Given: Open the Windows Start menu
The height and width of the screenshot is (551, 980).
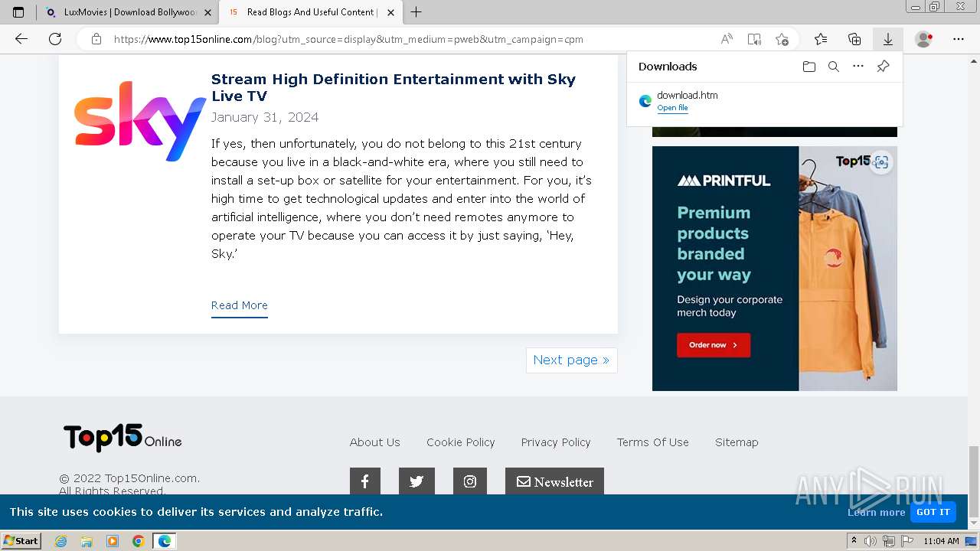Looking at the screenshot, I should [x=21, y=540].
